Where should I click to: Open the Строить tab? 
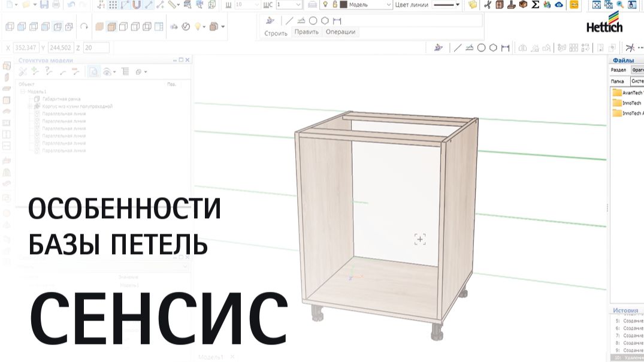(x=276, y=33)
